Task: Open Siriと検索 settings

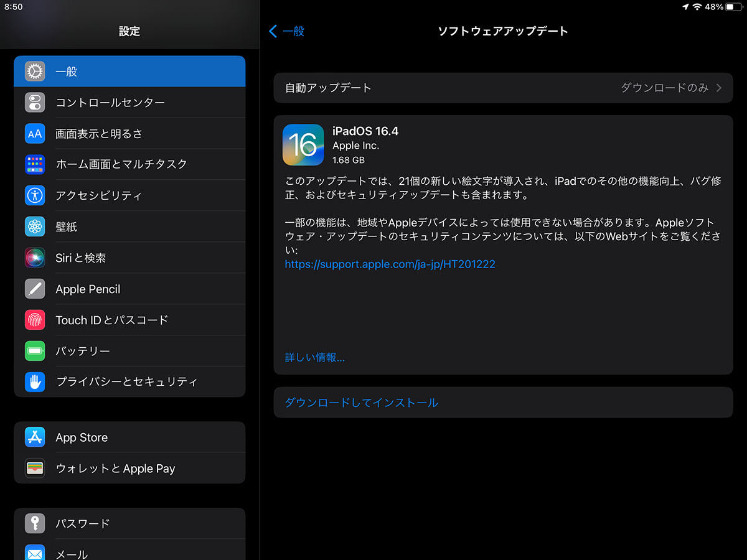Action: pyautogui.click(x=129, y=258)
